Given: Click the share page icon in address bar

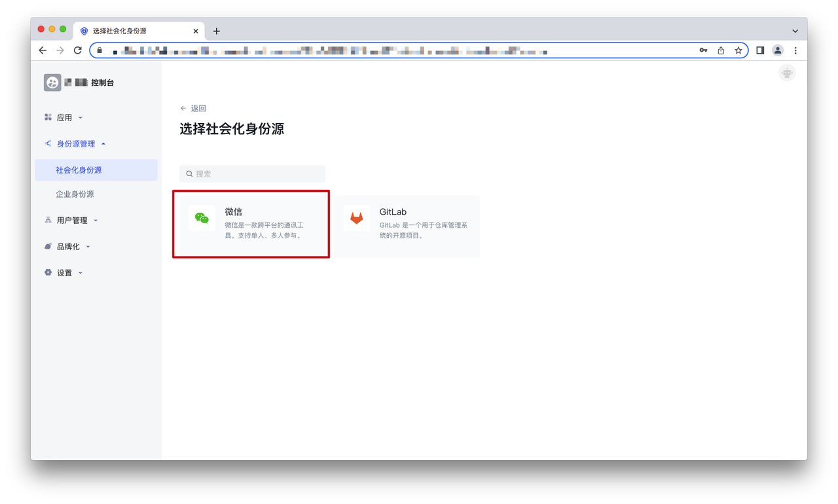Looking at the screenshot, I should 721,50.
